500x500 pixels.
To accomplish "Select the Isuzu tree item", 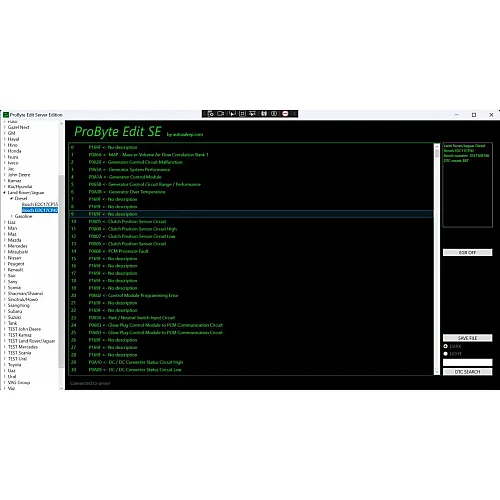I will coord(13,157).
